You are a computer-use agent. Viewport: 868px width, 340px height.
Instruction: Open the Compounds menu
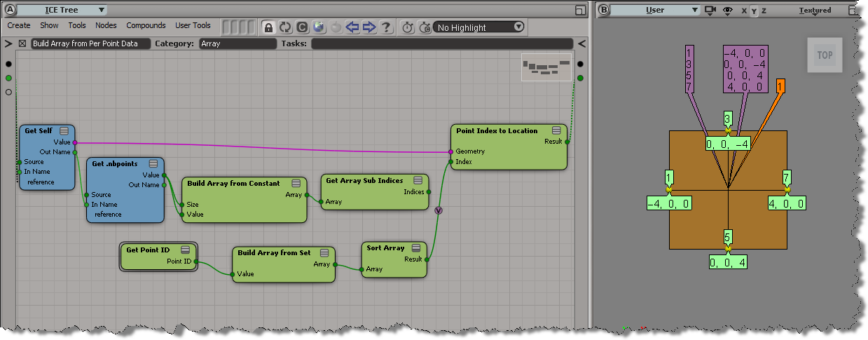(146, 25)
